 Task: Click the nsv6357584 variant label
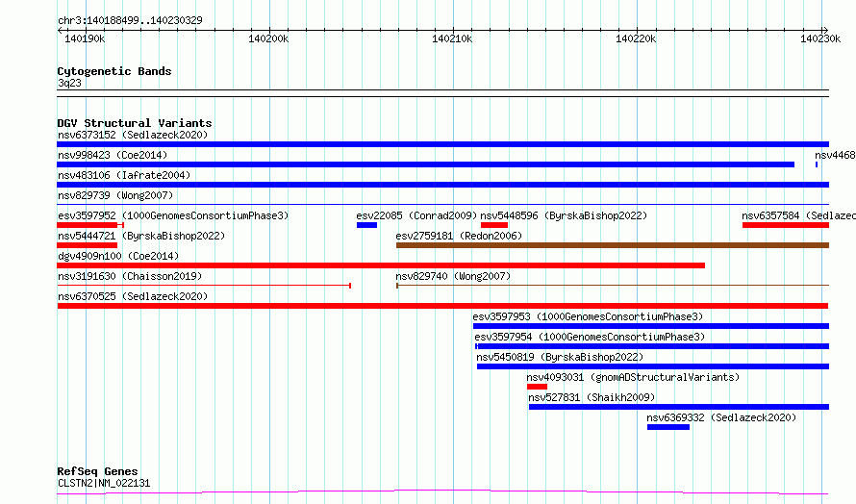tap(798, 215)
